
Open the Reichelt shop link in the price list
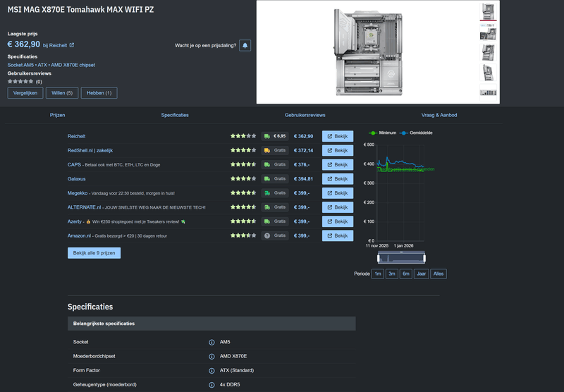click(76, 136)
